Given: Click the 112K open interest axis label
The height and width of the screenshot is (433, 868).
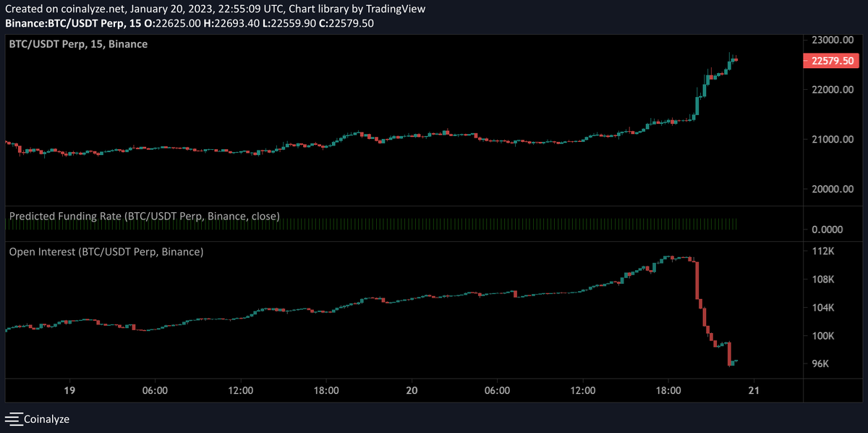Looking at the screenshot, I should click(x=825, y=251).
